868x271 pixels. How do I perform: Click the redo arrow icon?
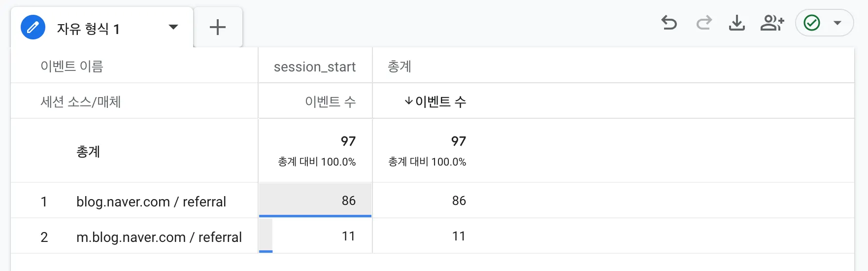pos(704,23)
